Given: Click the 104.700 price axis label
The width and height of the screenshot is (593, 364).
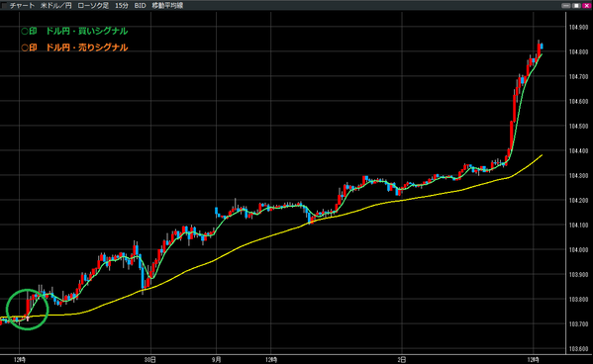Looking at the screenshot, I should pos(578,77).
